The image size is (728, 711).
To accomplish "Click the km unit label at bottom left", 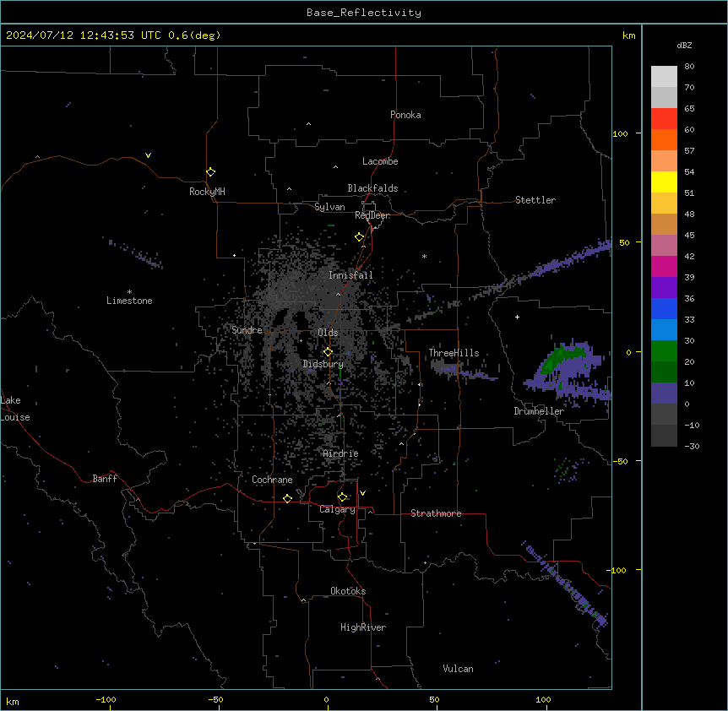I will tap(13, 701).
